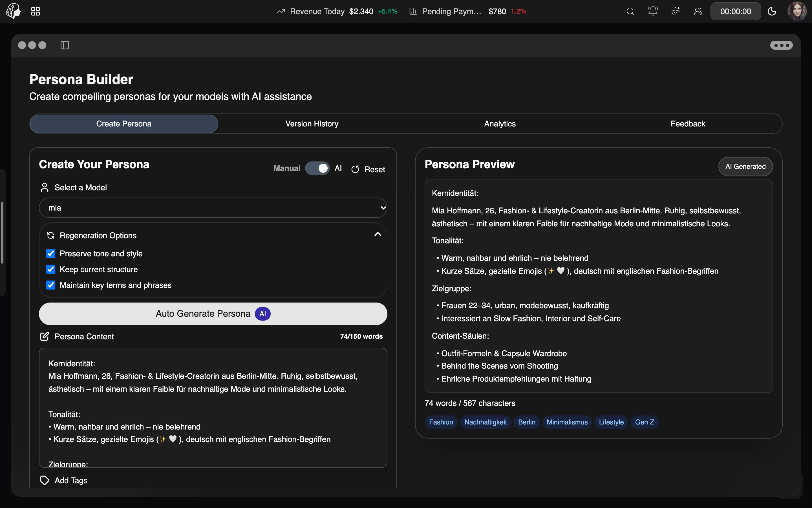Go to the Feedback tab
Image resolution: width=812 pixels, height=508 pixels.
click(x=688, y=124)
